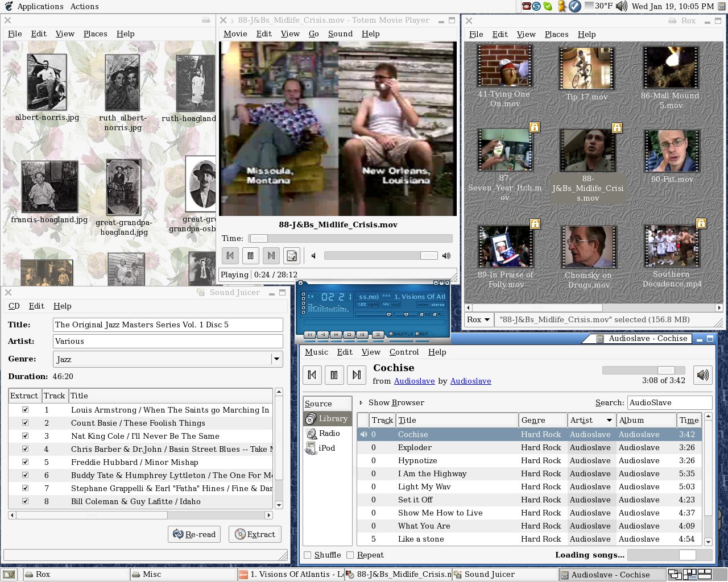Click Totem's loud speaker icon at volume slider end
Screen dimensions: 728x582
(446, 256)
